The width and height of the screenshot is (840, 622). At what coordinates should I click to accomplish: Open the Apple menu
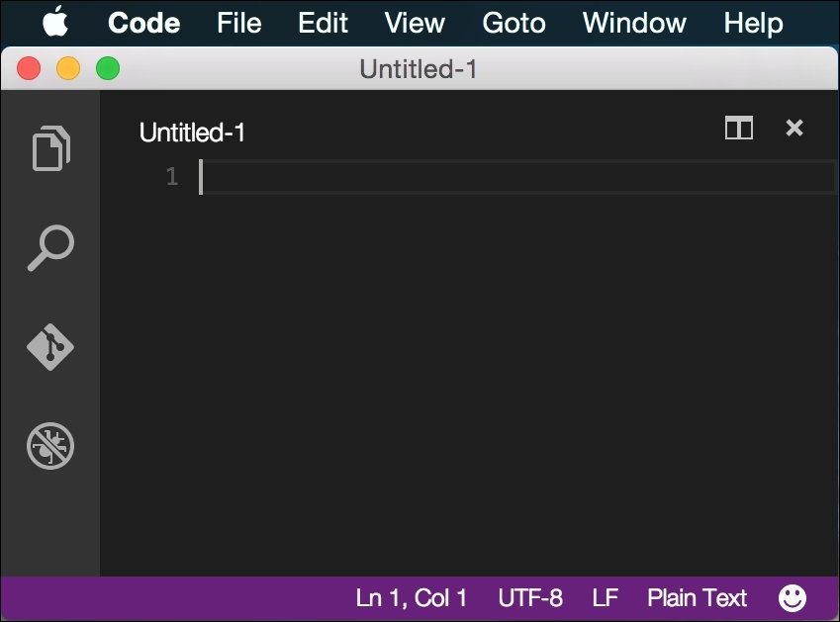pos(55,22)
